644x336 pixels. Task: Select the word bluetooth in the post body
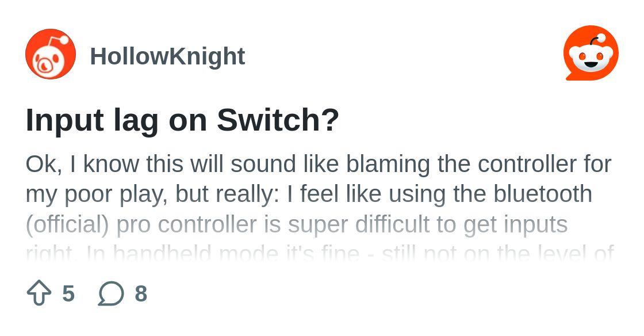tap(543, 193)
